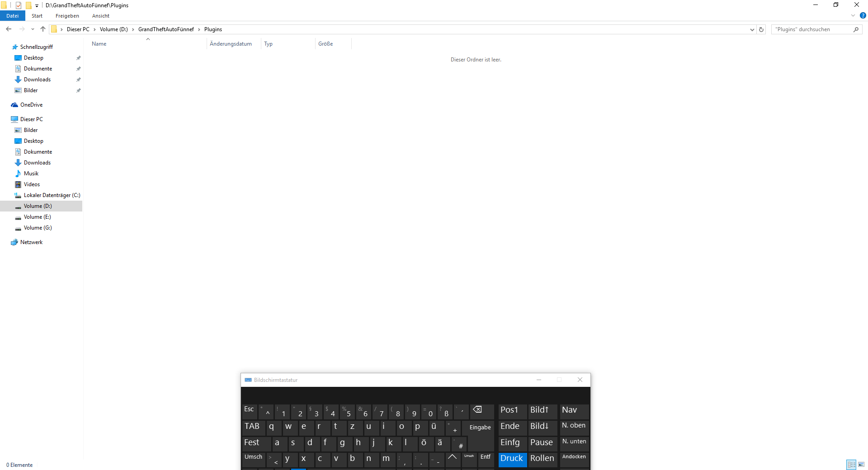Click the Ende key on keyboard
This screenshot has height=470, width=868.
[512, 427]
